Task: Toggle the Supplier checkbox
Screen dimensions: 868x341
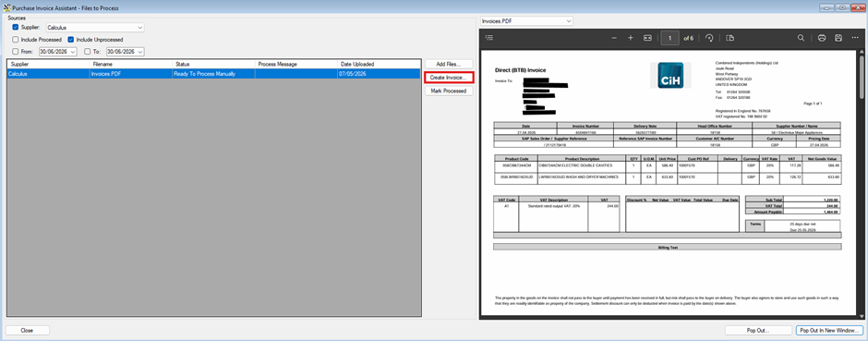Action: pos(16,27)
